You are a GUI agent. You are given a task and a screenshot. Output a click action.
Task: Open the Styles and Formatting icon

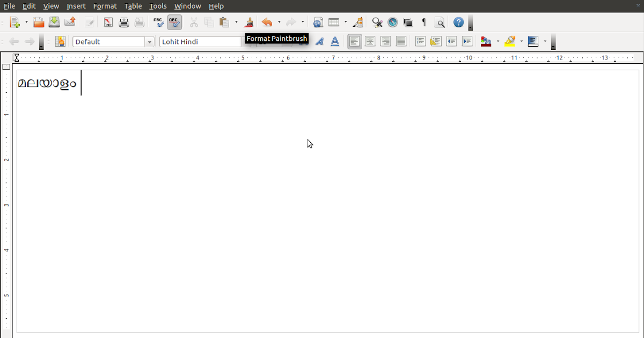pyautogui.click(x=60, y=41)
